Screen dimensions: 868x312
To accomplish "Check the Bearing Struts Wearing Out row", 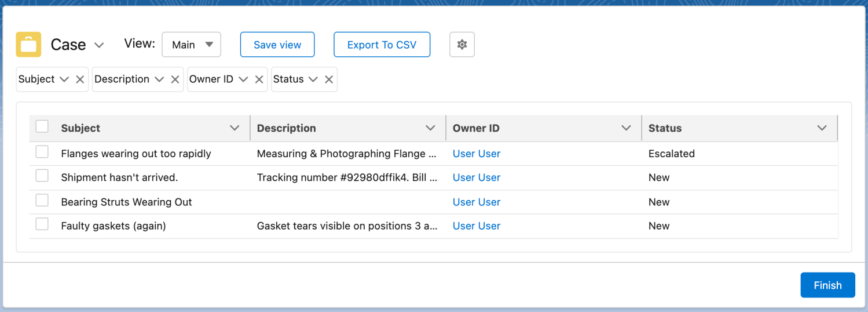I will click(42, 200).
